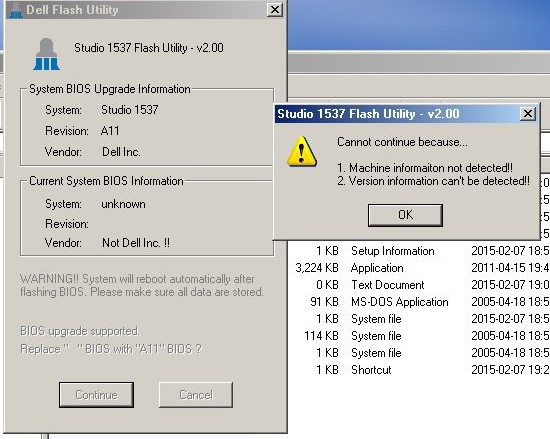The height and width of the screenshot is (439, 550).
Task: Click the 2011-04-15 date of the Application file
Action: point(510,268)
